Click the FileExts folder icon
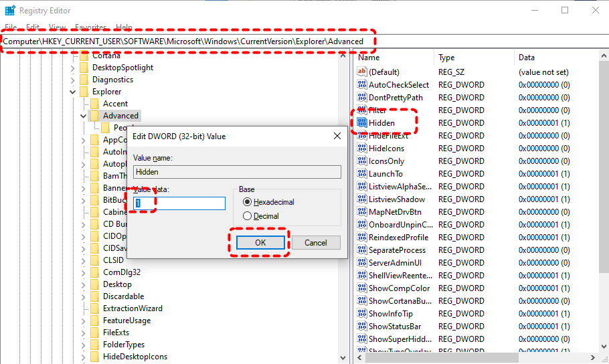The width and height of the screenshot is (609, 364). tap(95, 333)
